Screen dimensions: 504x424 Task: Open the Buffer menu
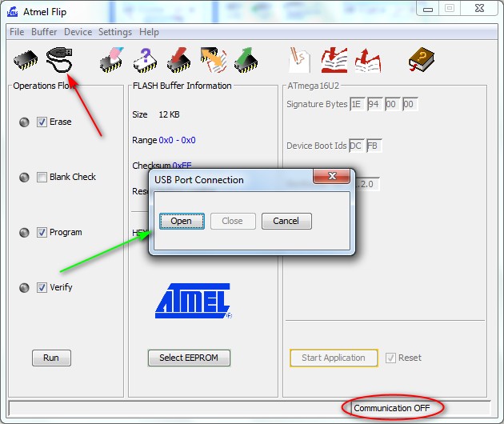(x=44, y=32)
